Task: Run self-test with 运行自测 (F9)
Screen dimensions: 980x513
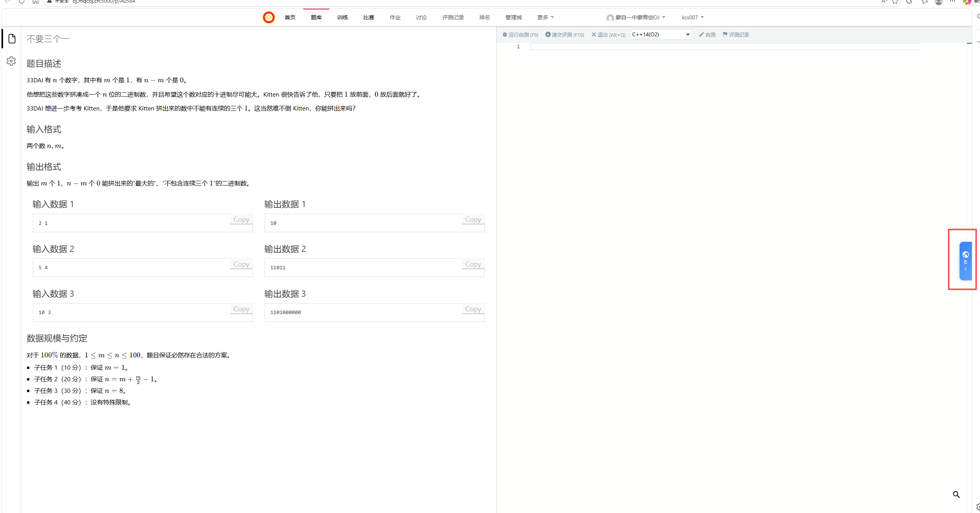Action: 520,35
